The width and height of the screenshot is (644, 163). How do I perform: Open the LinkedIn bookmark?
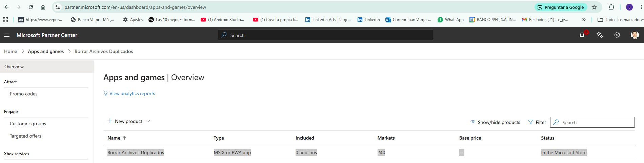pos(369,20)
